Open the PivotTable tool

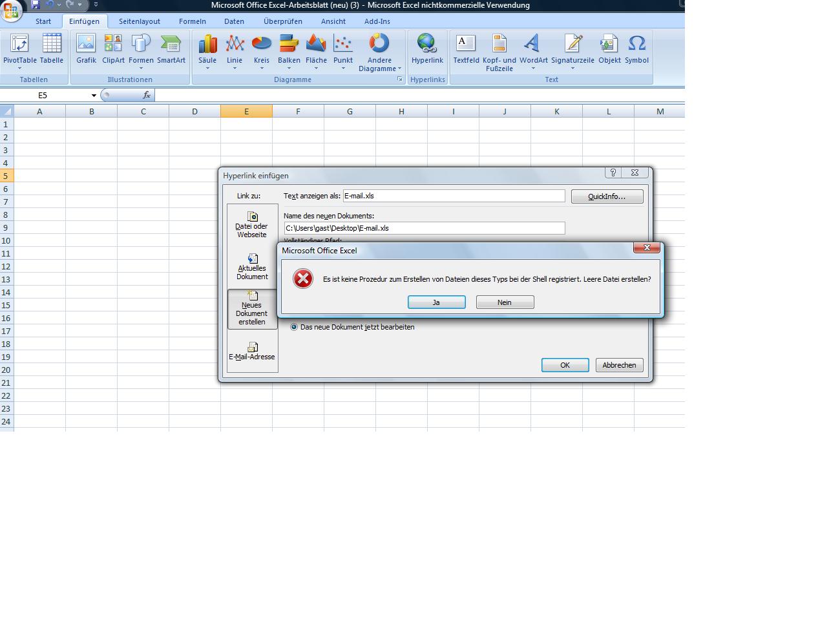pyautogui.click(x=19, y=52)
